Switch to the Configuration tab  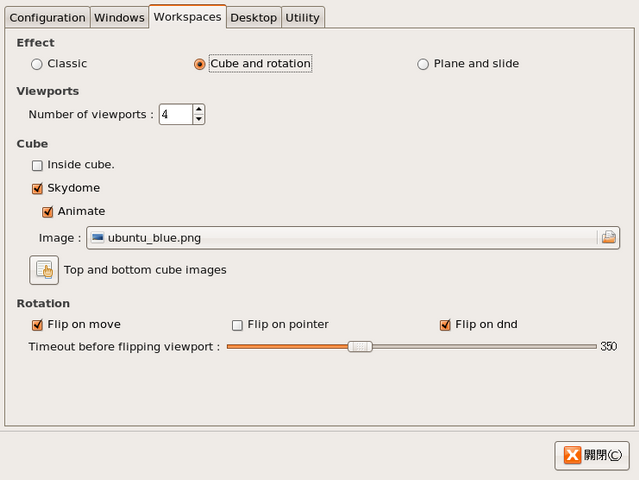point(47,18)
